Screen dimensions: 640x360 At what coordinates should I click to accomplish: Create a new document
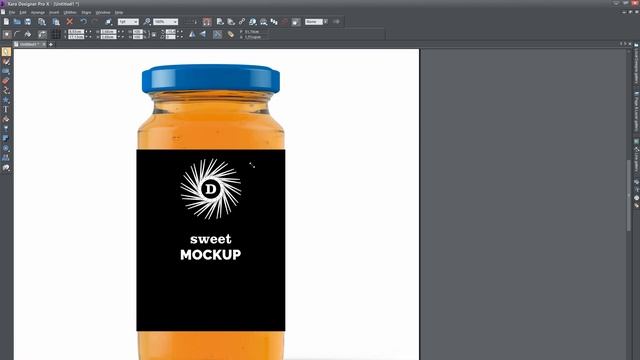point(7,22)
